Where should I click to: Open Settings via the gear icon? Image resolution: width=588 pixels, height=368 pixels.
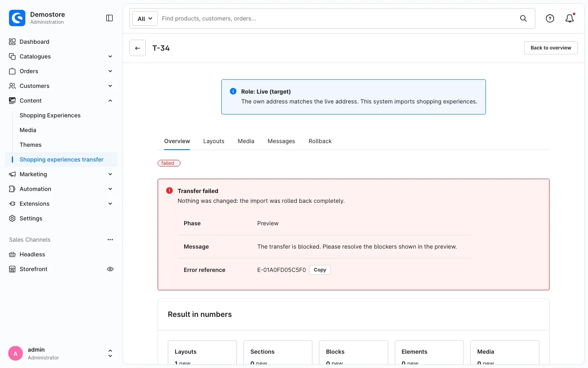tap(12, 218)
